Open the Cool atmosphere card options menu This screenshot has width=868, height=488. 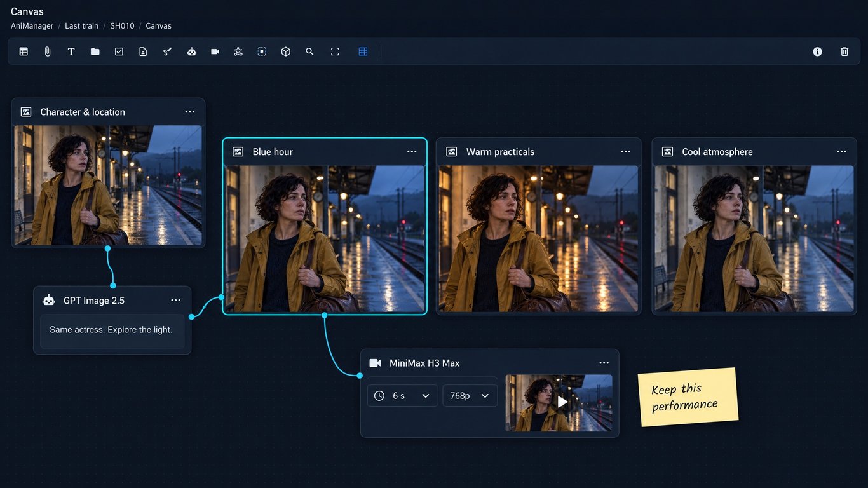(842, 152)
